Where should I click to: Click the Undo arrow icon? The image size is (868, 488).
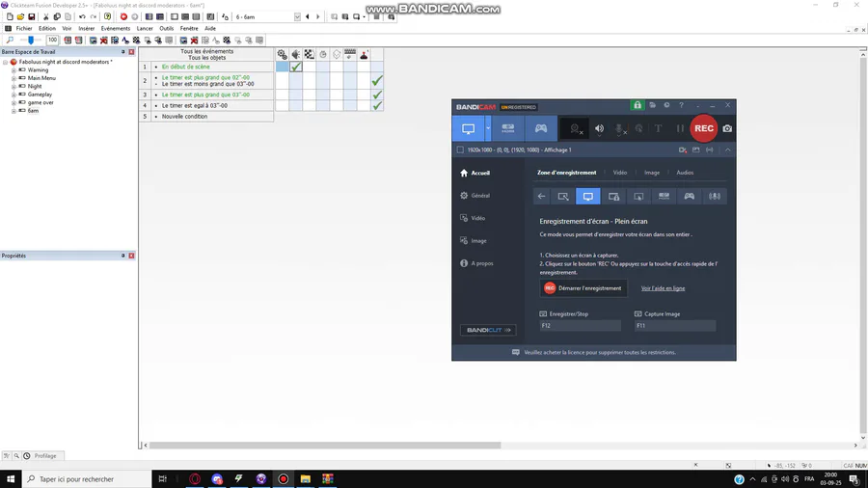point(82,17)
